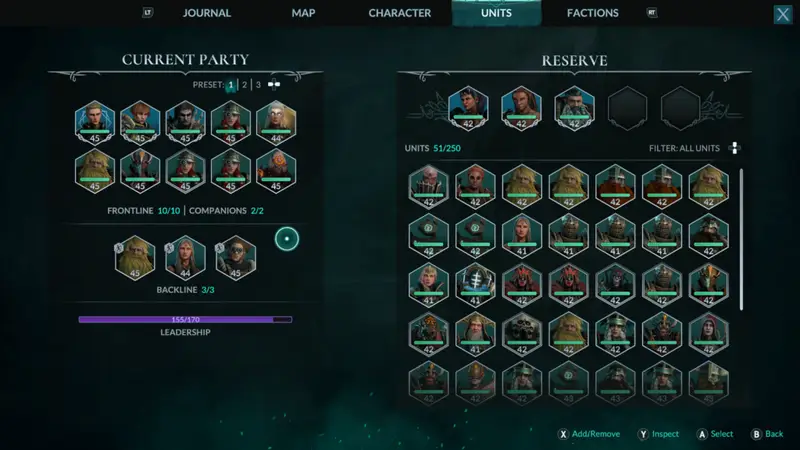Viewport: 800px width, 450px height.
Task: Click the first empty reserve companion slot
Action: tap(628, 109)
